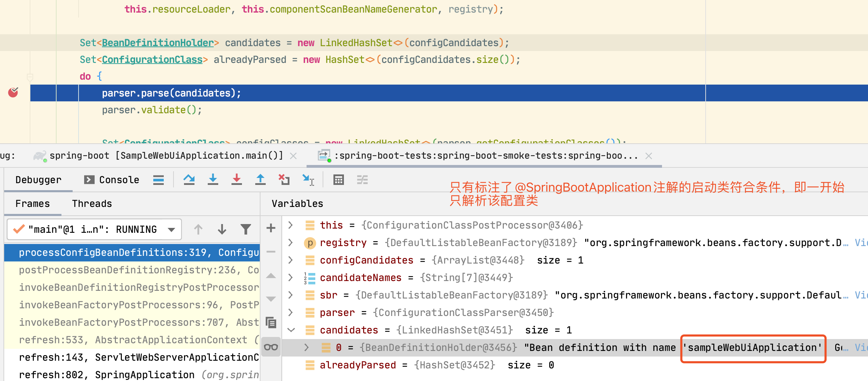Expand the configCandidates variable

click(x=290, y=260)
